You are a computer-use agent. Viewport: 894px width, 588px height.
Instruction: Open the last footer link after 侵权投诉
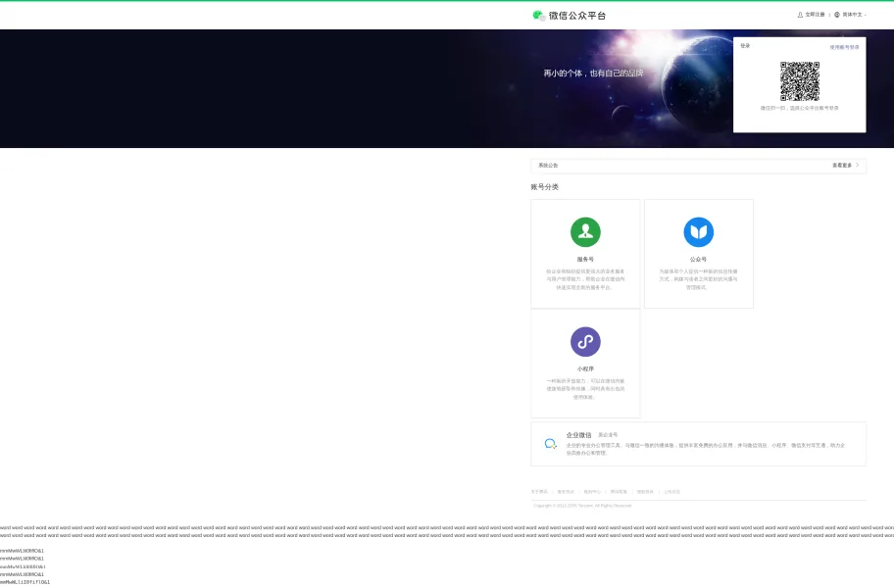(672, 492)
